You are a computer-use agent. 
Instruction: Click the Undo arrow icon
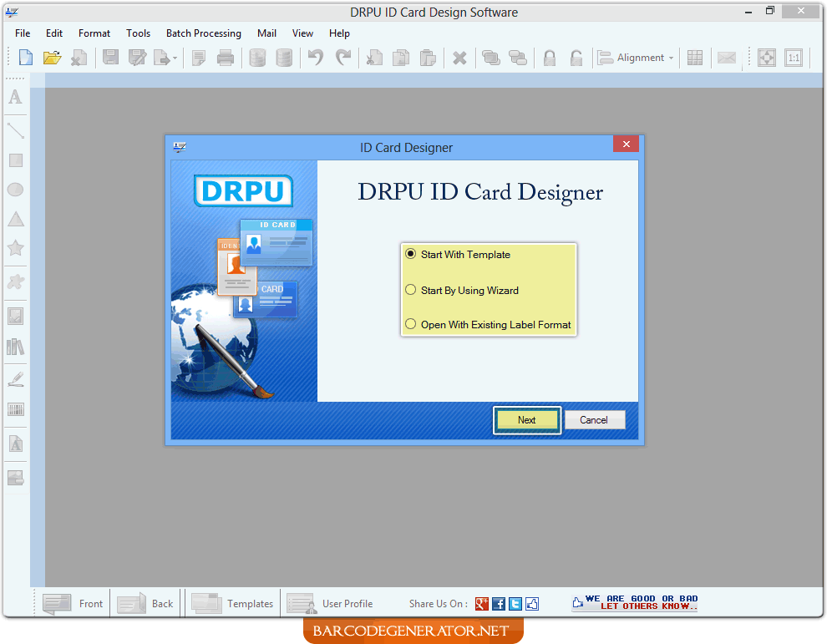point(316,57)
